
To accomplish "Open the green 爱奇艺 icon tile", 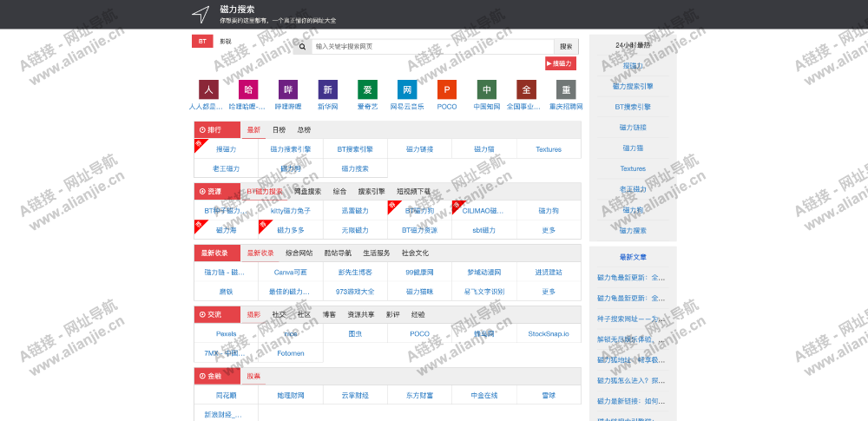I will (367, 89).
